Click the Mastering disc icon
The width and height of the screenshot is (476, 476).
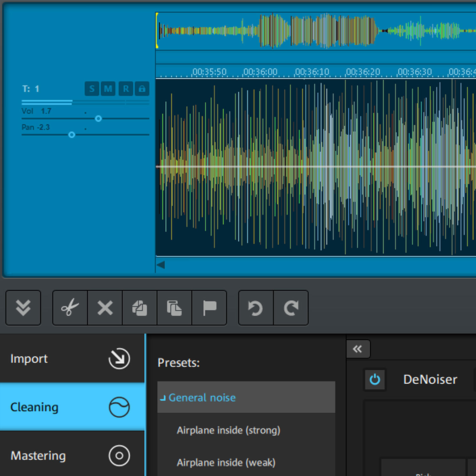pos(119,455)
